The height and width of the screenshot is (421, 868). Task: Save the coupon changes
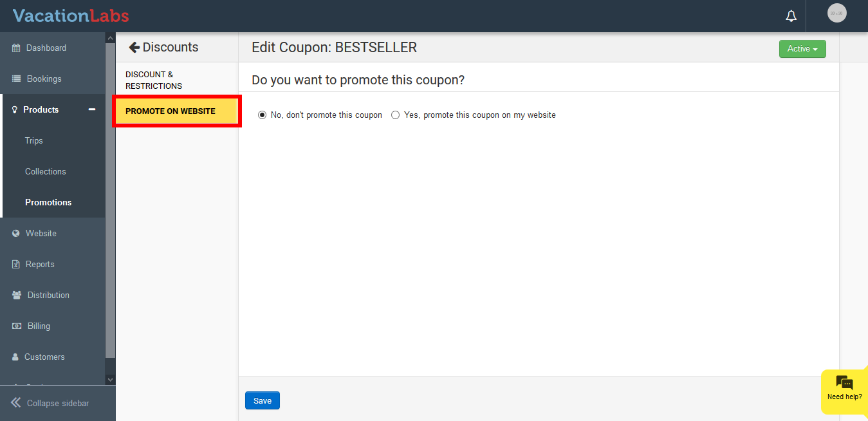[x=263, y=400]
